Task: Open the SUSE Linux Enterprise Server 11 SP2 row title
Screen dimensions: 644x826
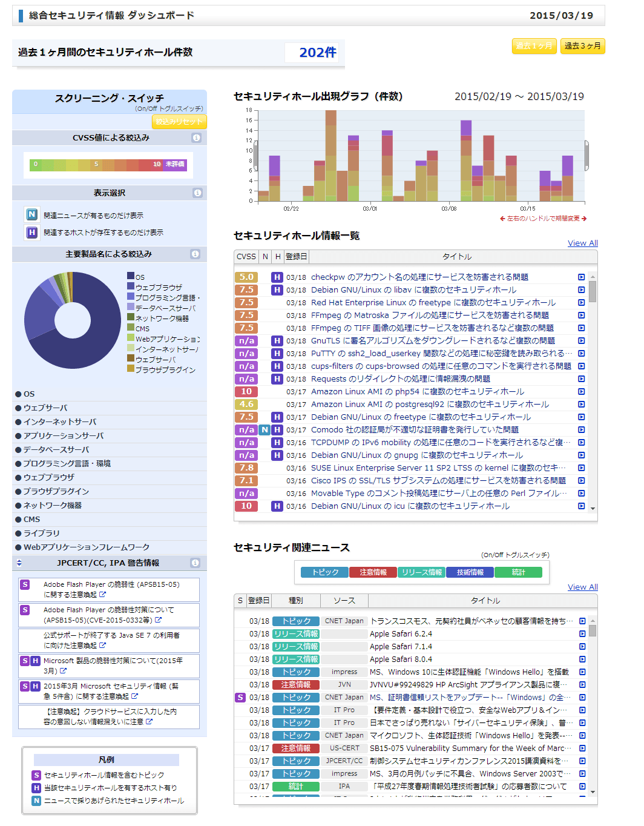Action: [438, 468]
